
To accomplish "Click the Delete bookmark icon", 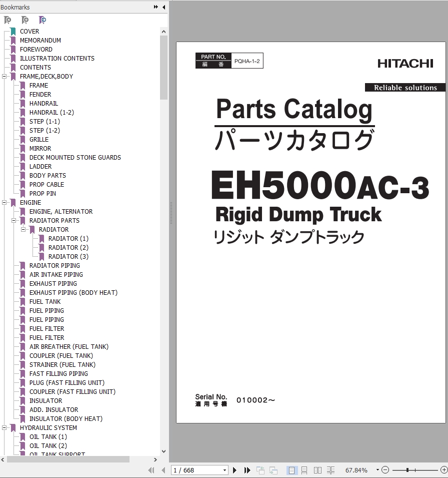I will tap(7, 20).
